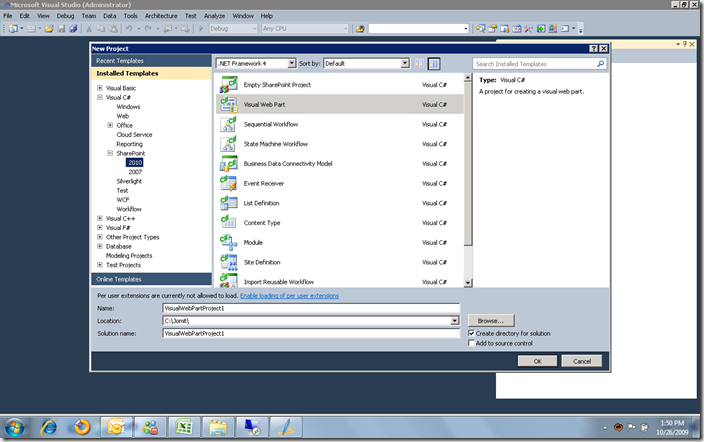This screenshot has width=704, height=442.
Task: Click the template list scroll up arrow
Action: (468, 78)
